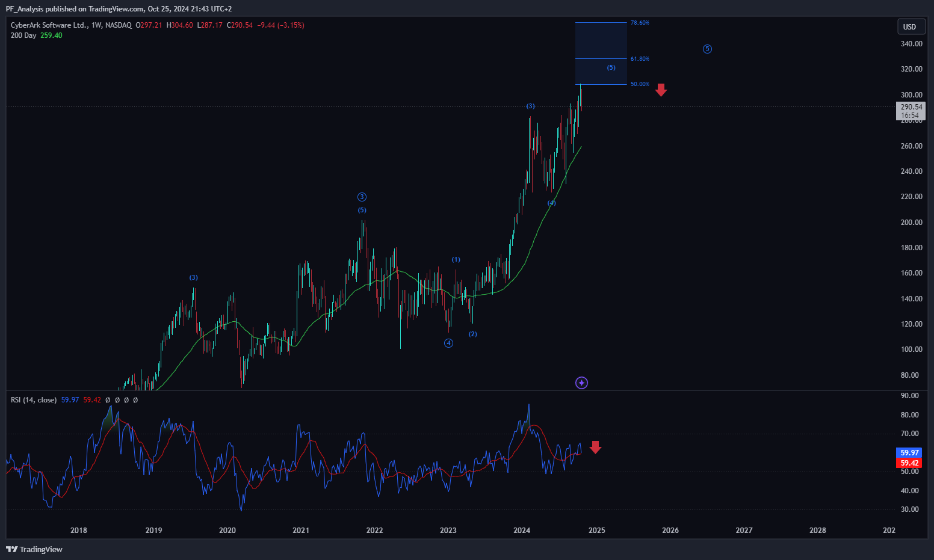Click the purple event marker icon
The width and height of the screenshot is (934, 560).
pyautogui.click(x=581, y=383)
